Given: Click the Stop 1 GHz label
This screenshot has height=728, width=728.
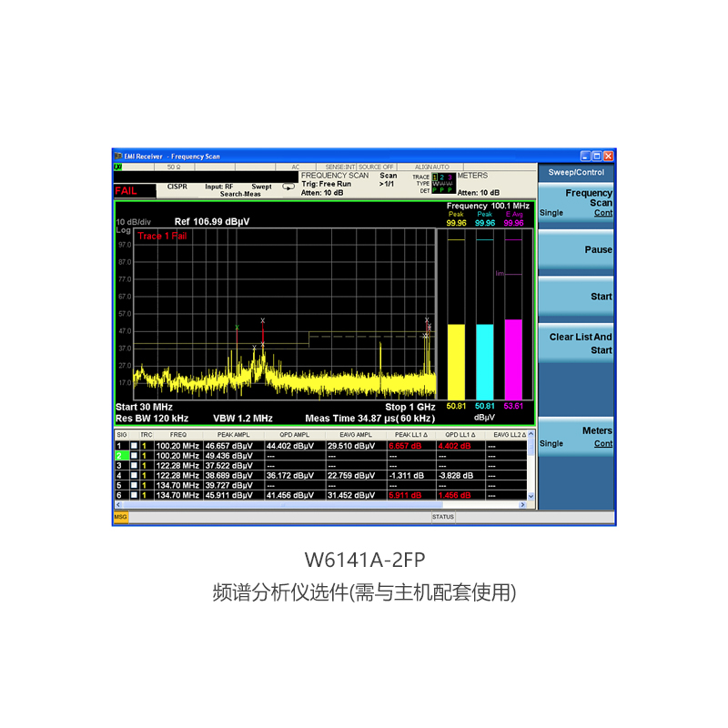Looking at the screenshot, I should coord(410,407).
